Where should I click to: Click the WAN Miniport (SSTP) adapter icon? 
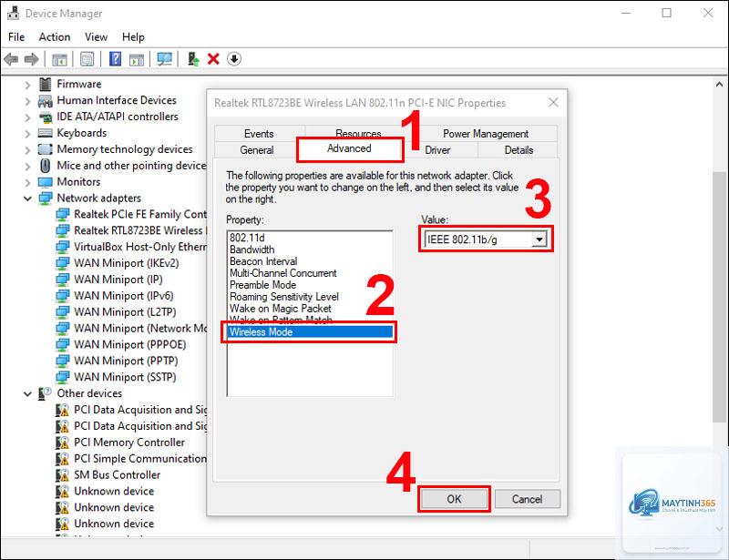(x=62, y=377)
